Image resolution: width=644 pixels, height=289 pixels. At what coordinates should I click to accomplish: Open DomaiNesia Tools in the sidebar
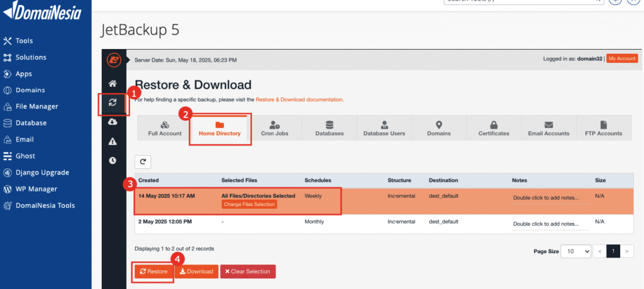[39, 205]
